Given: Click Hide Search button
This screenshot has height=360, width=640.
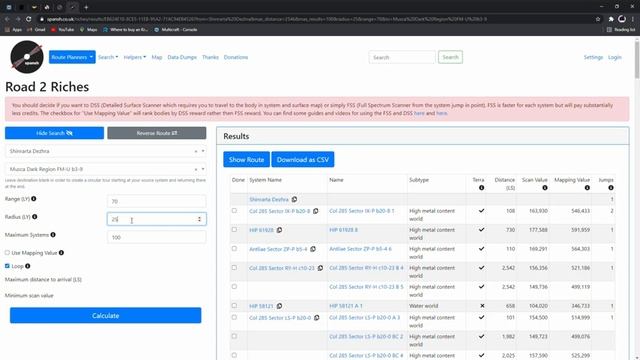Looking at the screenshot, I should point(54,133).
